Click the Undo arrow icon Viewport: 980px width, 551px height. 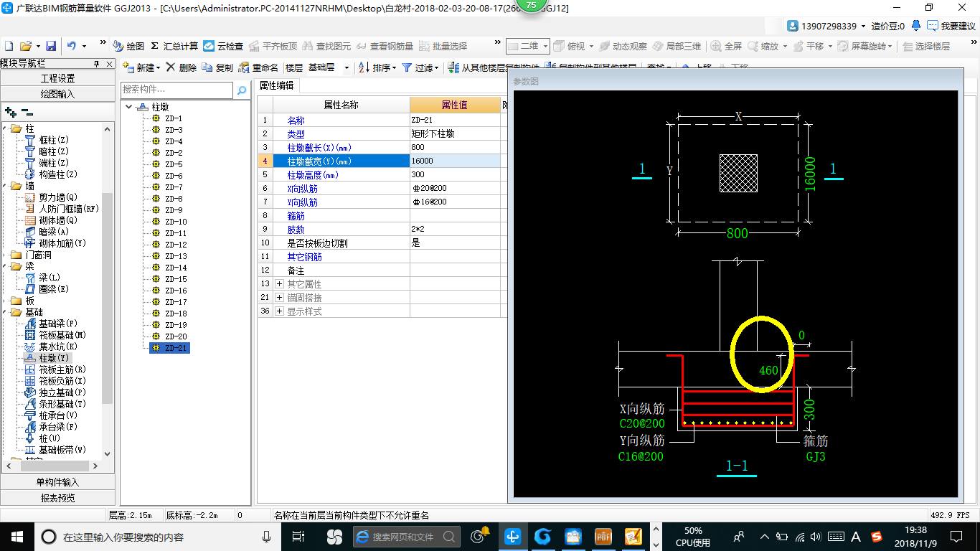click(72, 46)
